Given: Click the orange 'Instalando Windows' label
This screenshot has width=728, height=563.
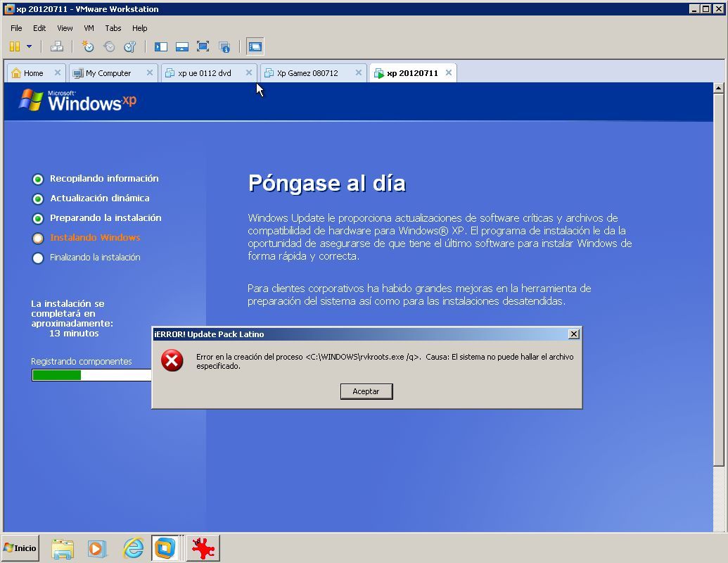Looking at the screenshot, I should point(95,237).
